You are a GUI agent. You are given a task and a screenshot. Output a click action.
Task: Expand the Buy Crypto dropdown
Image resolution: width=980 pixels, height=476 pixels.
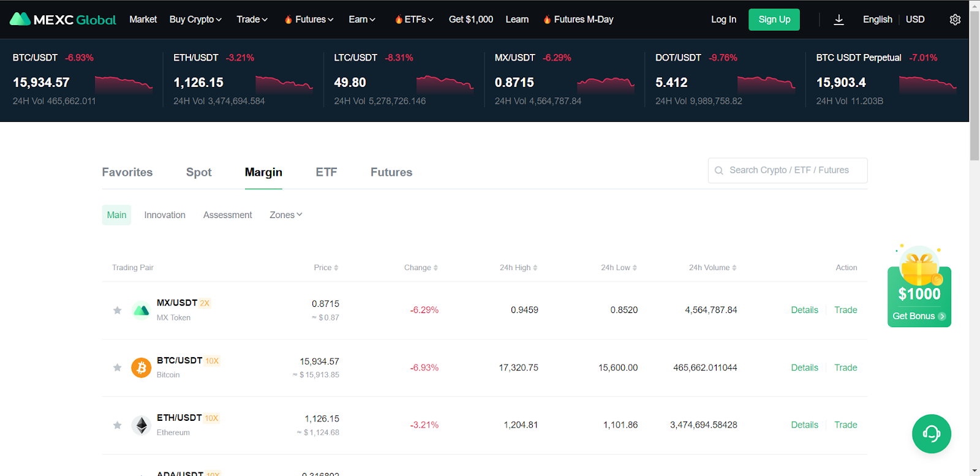195,20
